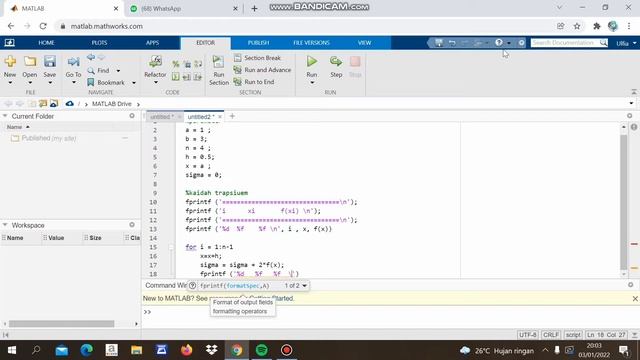Add a new editor tab with plus

[232, 116]
